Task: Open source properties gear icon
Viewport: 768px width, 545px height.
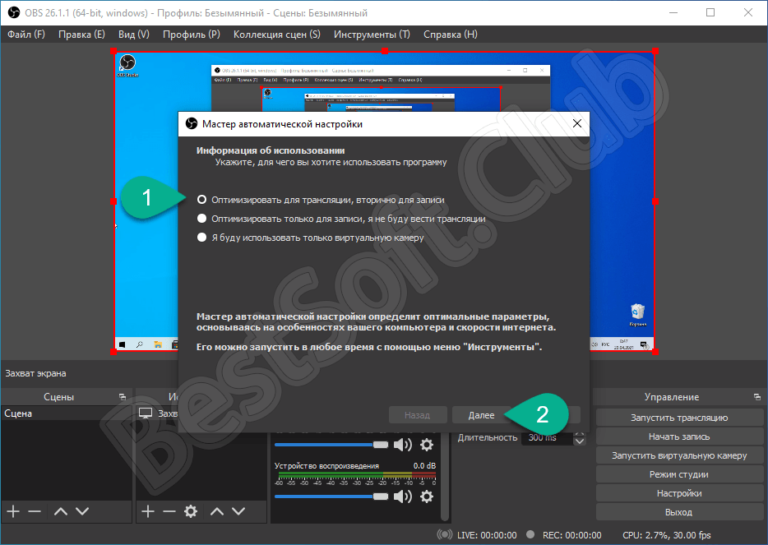Action: coord(191,512)
